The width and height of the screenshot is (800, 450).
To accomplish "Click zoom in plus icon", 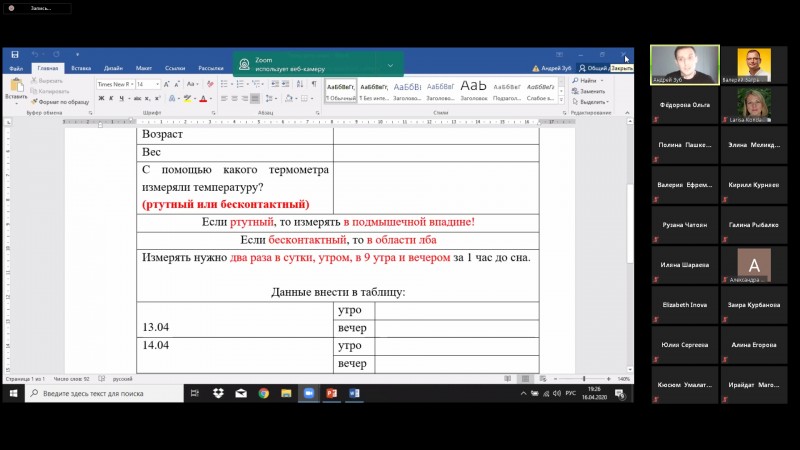I will pyautogui.click(x=609, y=379).
